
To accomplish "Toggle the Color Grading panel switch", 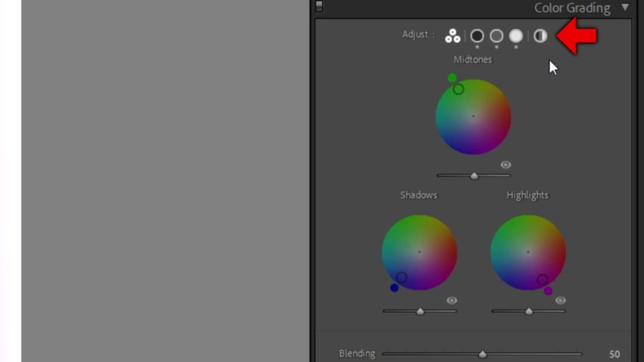I will [x=319, y=6].
